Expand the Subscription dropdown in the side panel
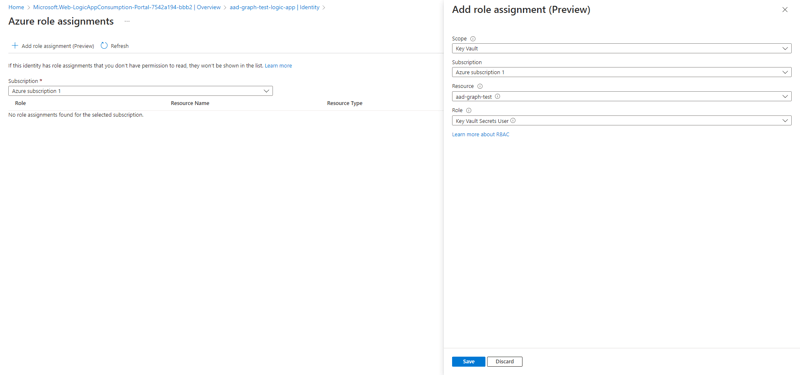The width and height of the screenshot is (800, 375). (x=621, y=72)
